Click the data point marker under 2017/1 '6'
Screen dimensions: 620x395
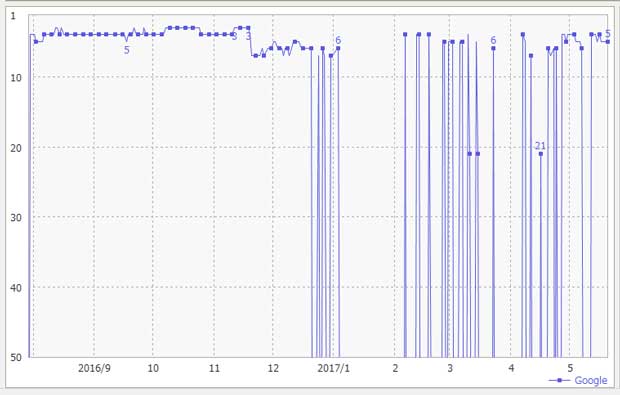tap(338, 48)
